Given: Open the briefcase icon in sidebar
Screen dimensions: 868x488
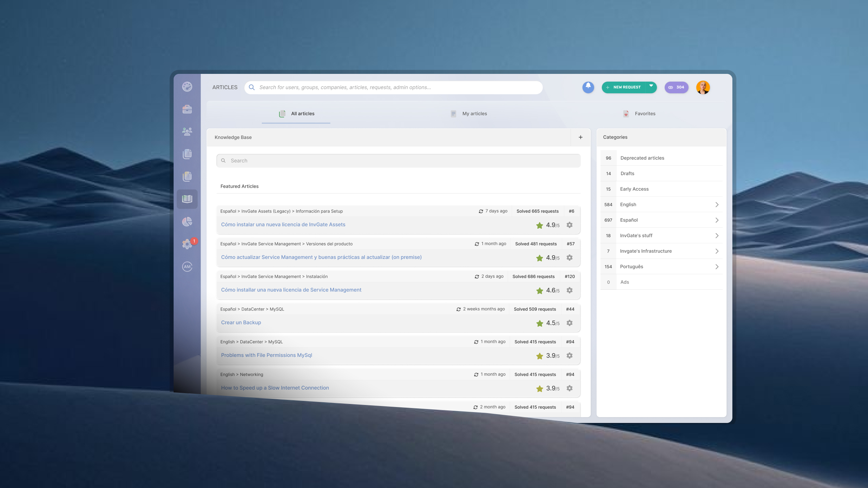Looking at the screenshot, I should click(x=187, y=109).
